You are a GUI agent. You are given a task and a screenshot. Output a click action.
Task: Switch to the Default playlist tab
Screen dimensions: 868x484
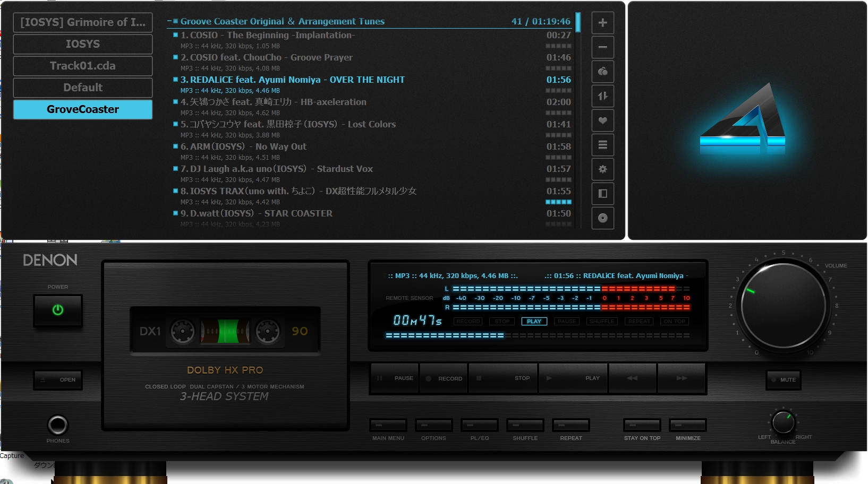point(83,88)
